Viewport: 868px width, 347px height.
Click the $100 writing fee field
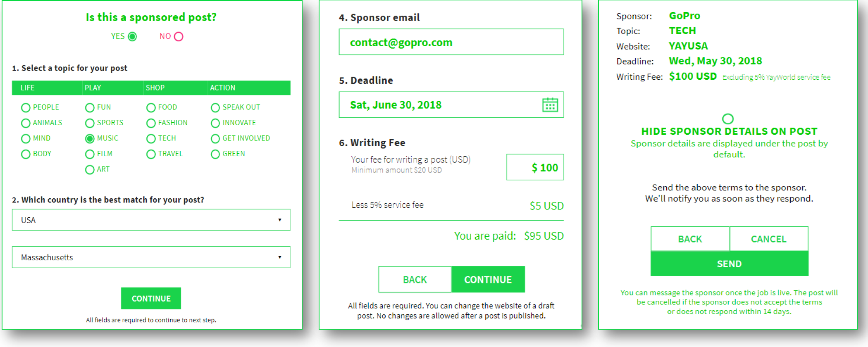tap(535, 167)
